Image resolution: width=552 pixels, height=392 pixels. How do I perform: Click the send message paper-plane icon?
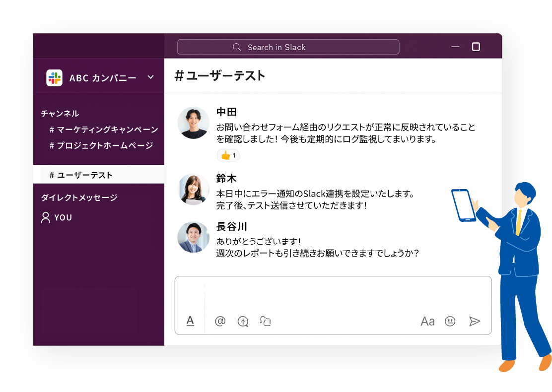click(475, 321)
